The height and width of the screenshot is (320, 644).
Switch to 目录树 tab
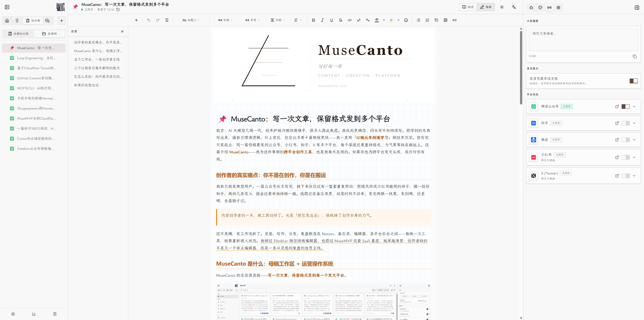[x=49, y=34]
